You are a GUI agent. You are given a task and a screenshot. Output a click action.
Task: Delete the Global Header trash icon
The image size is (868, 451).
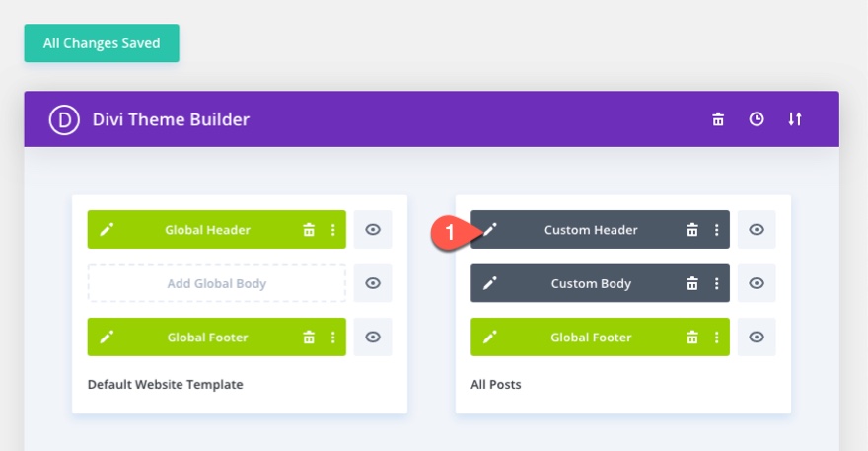click(309, 230)
